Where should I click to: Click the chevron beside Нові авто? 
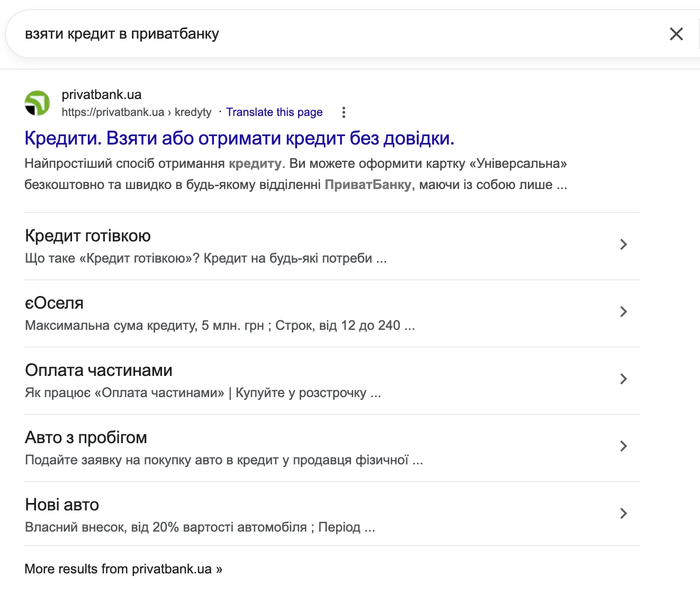pos(623,514)
